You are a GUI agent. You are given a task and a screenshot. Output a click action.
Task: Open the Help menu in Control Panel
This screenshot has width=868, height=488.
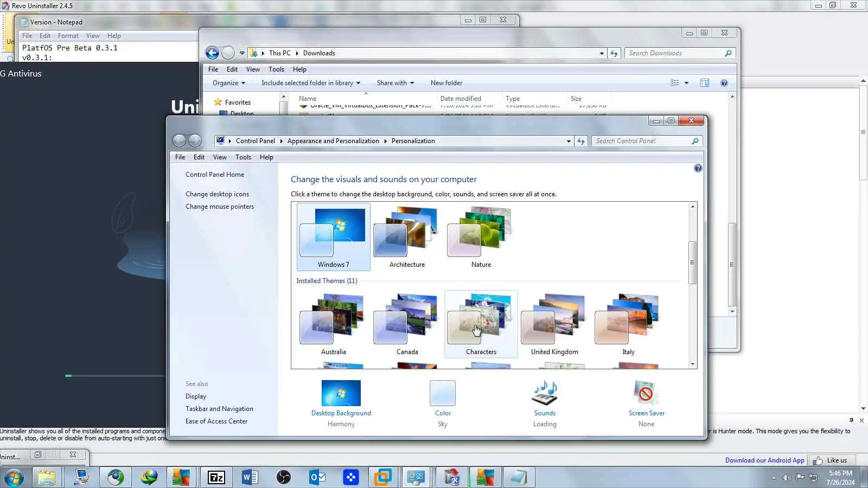pos(266,157)
